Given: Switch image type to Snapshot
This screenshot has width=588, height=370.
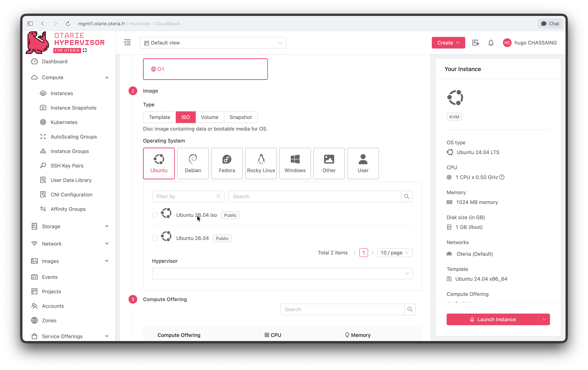Looking at the screenshot, I should [x=241, y=117].
